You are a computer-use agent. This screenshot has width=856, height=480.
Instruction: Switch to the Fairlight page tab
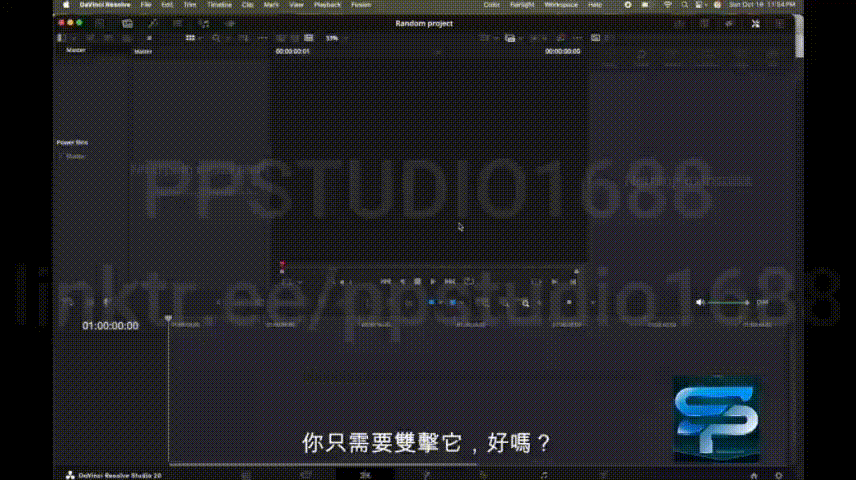pyautogui.click(x=544, y=475)
